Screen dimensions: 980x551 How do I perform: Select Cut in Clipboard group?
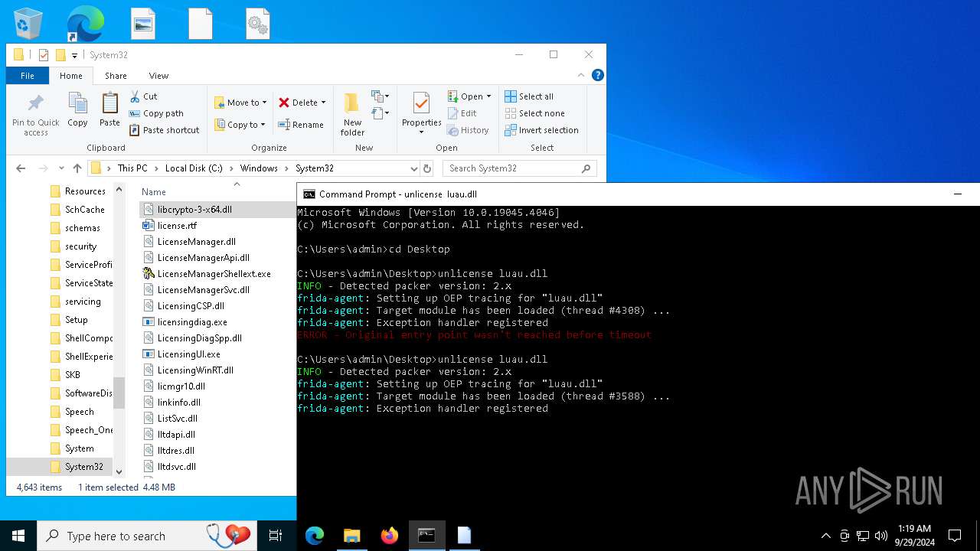143,96
